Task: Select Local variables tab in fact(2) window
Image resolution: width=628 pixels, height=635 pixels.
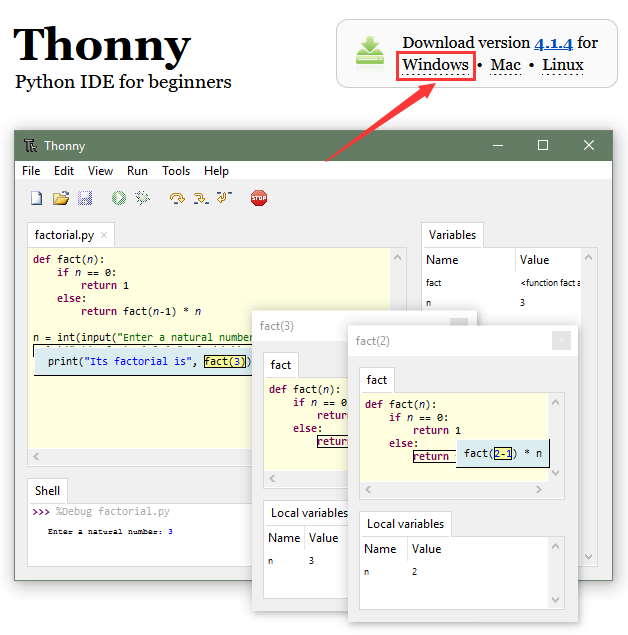Action: click(405, 524)
